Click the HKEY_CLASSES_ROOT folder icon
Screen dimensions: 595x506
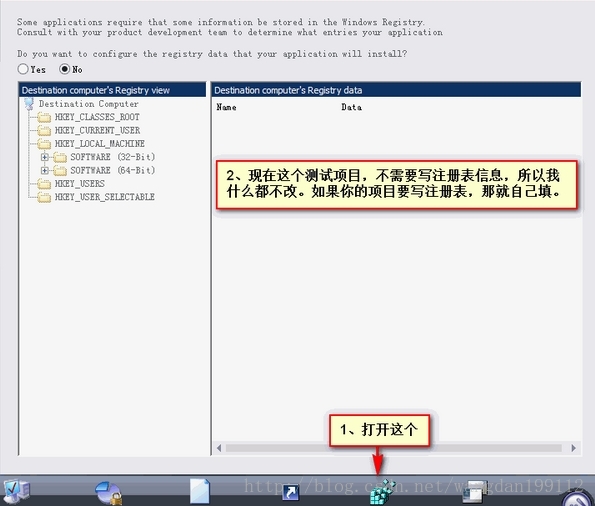tap(44, 117)
